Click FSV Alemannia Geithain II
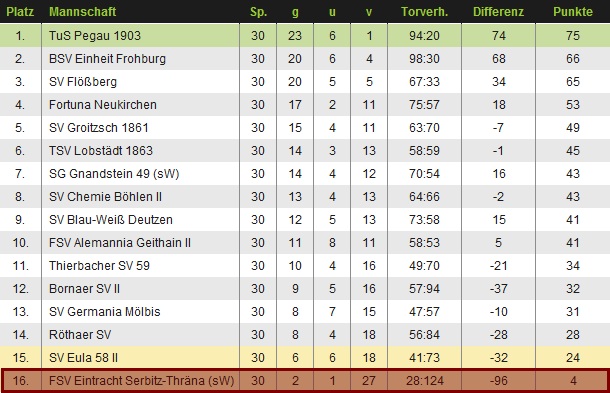610x393 pixels. 120,242
